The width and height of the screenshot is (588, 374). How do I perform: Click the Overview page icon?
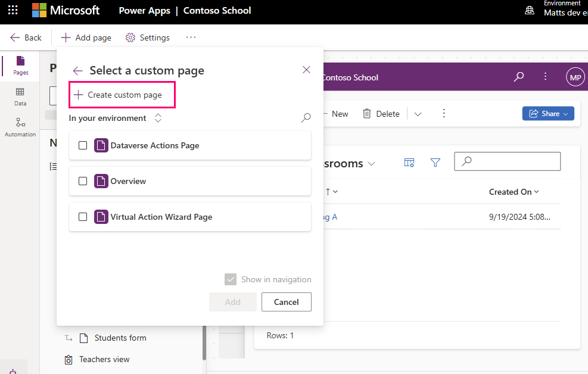click(x=101, y=181)
